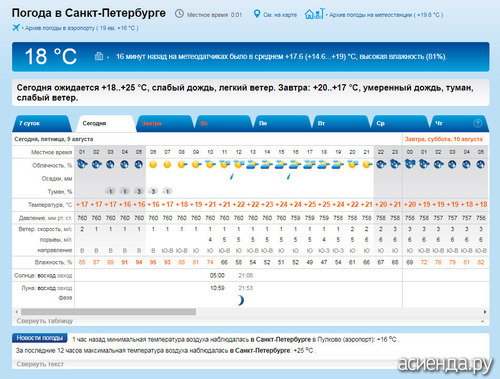Viewport: 500px width, 379px height.
Task: Click the Влажность, % row label
Action: (53, 262)
